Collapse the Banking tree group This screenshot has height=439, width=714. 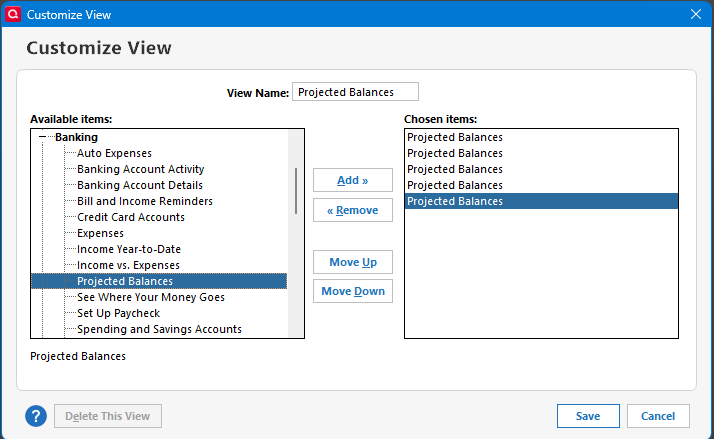42,137
